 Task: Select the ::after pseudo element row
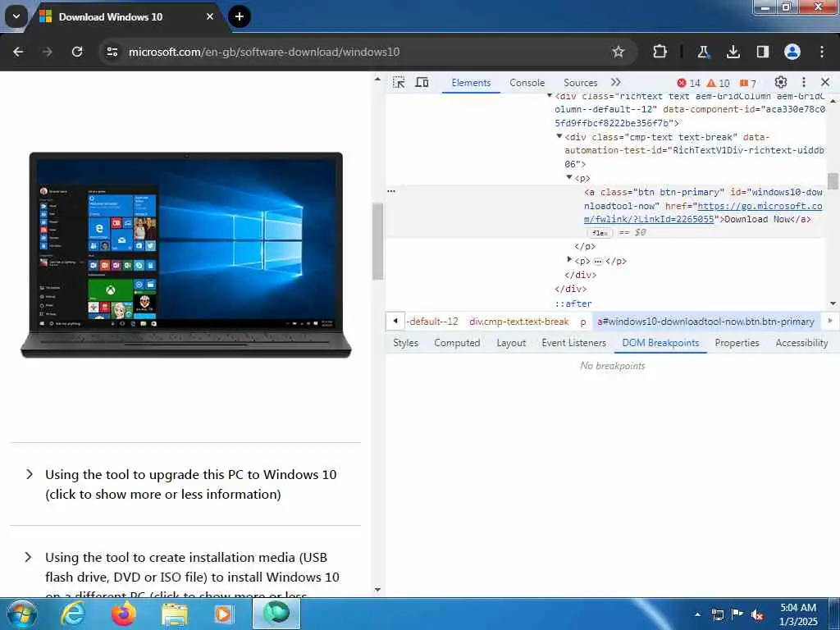573,304
